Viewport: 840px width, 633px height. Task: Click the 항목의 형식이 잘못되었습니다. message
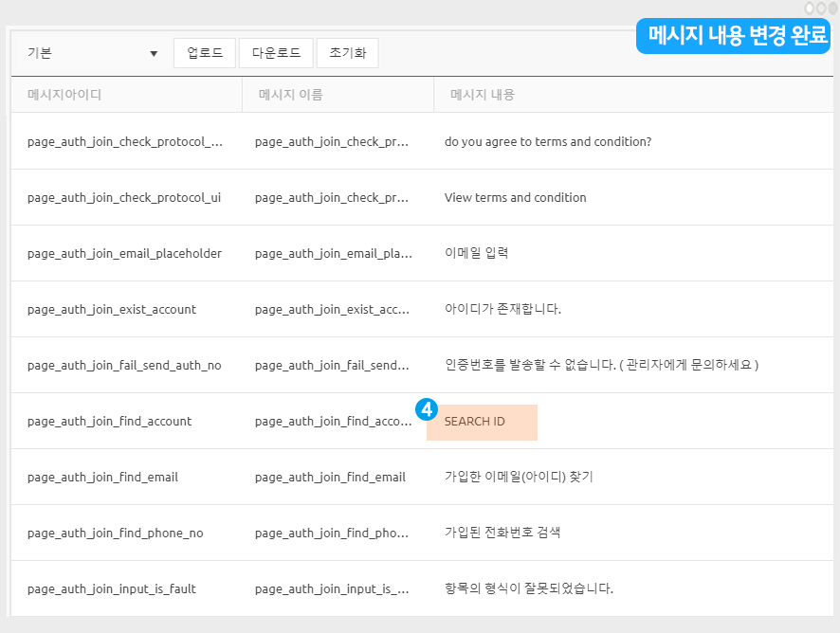pos(528,588)
